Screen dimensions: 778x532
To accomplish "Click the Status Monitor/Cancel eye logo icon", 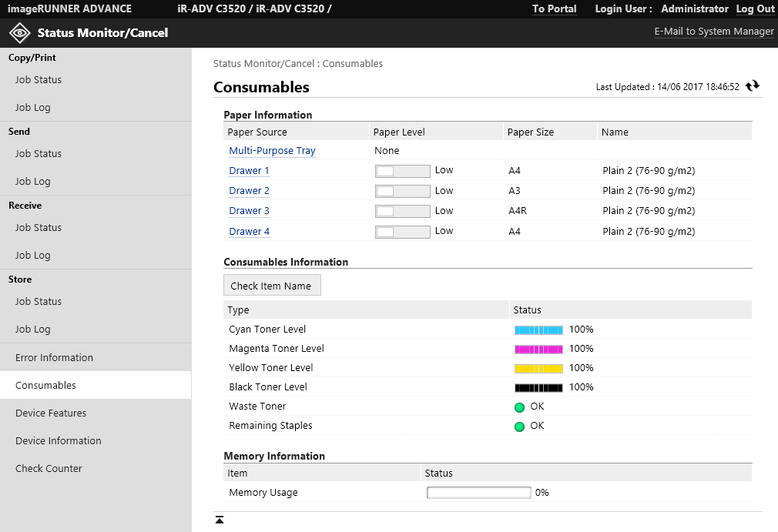I will coord(19,33).
